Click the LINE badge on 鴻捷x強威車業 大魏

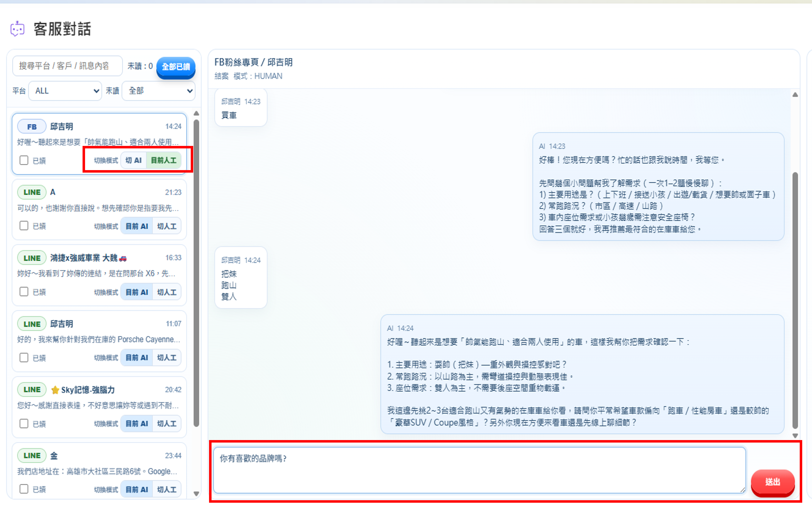31,258
